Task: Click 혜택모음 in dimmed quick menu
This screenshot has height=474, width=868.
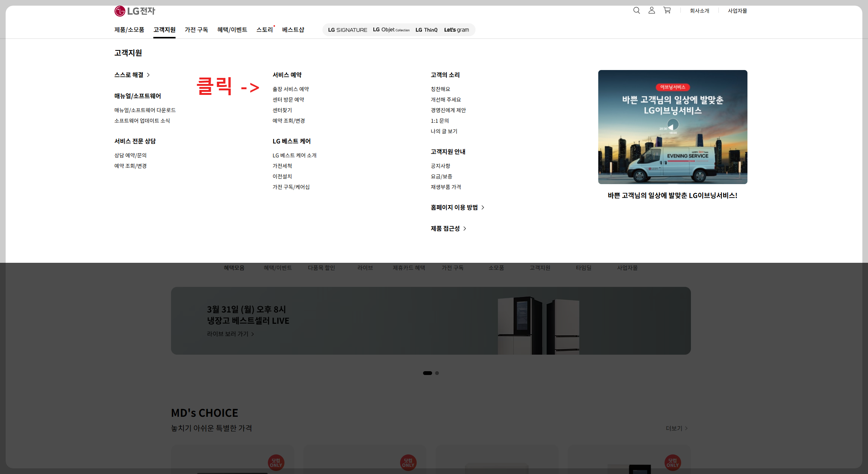Action: [x=234, y=268]
